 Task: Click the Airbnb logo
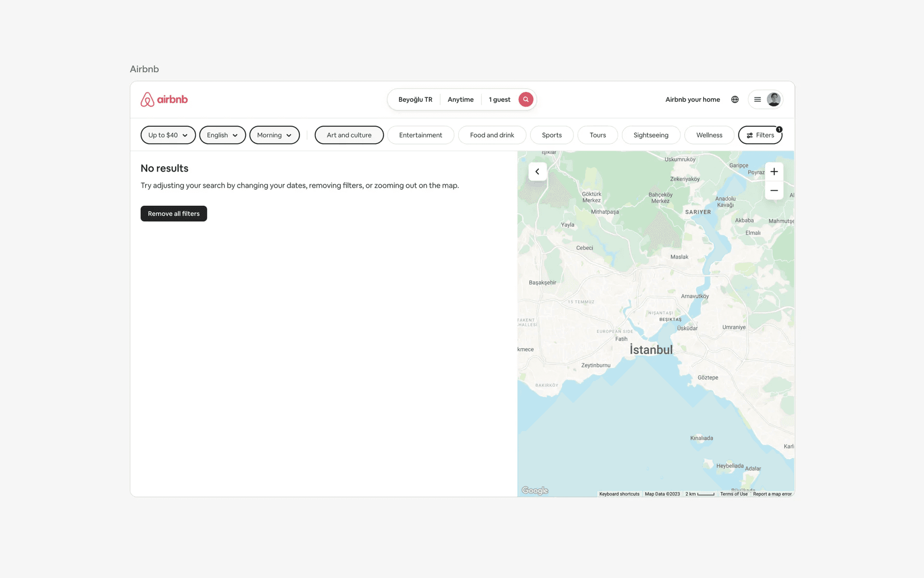(x=164, y=100)
